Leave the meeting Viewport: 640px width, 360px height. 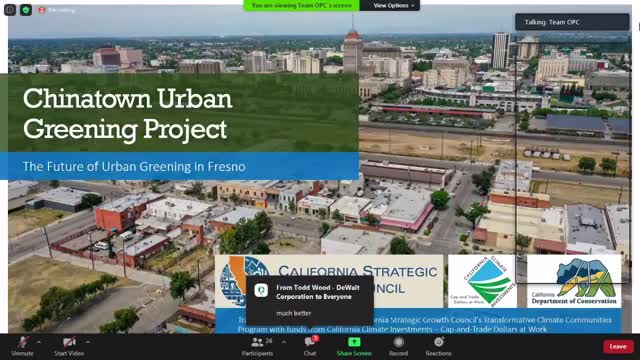(x=618, y=347)
